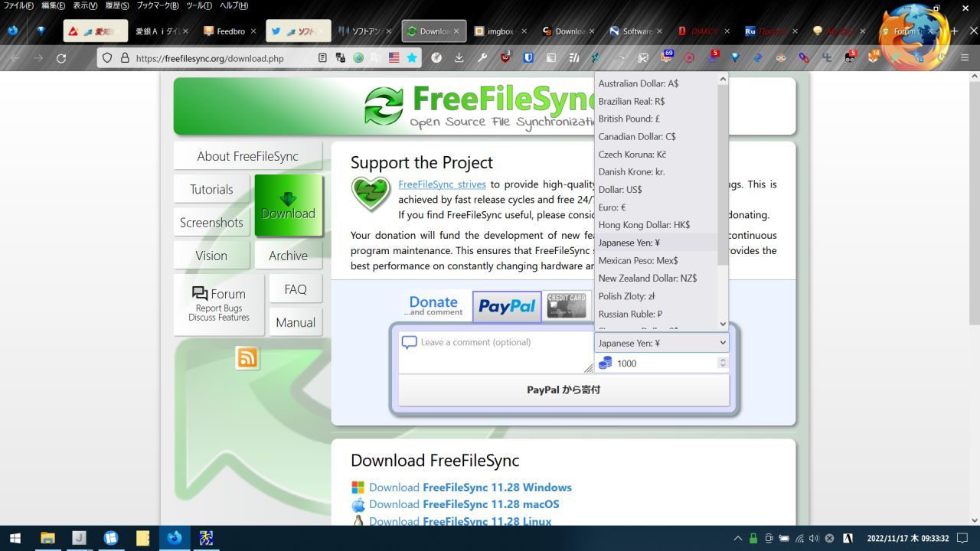Open the Firefox hamburger application menu
This screenshot has width=980, height=551.
(x=965, y=58)
